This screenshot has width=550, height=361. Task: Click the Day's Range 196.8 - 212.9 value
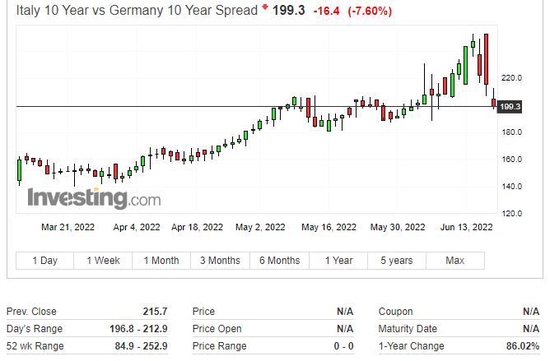coord(139,329)
